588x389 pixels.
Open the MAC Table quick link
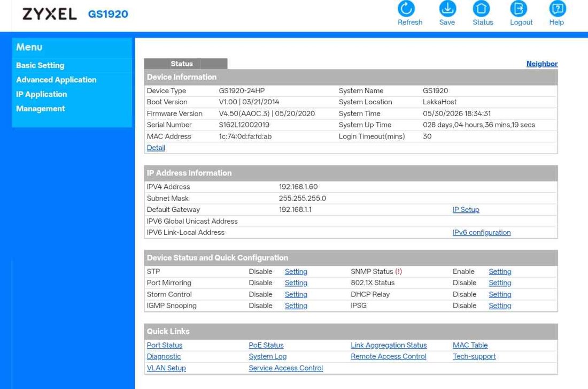[470, 345]
